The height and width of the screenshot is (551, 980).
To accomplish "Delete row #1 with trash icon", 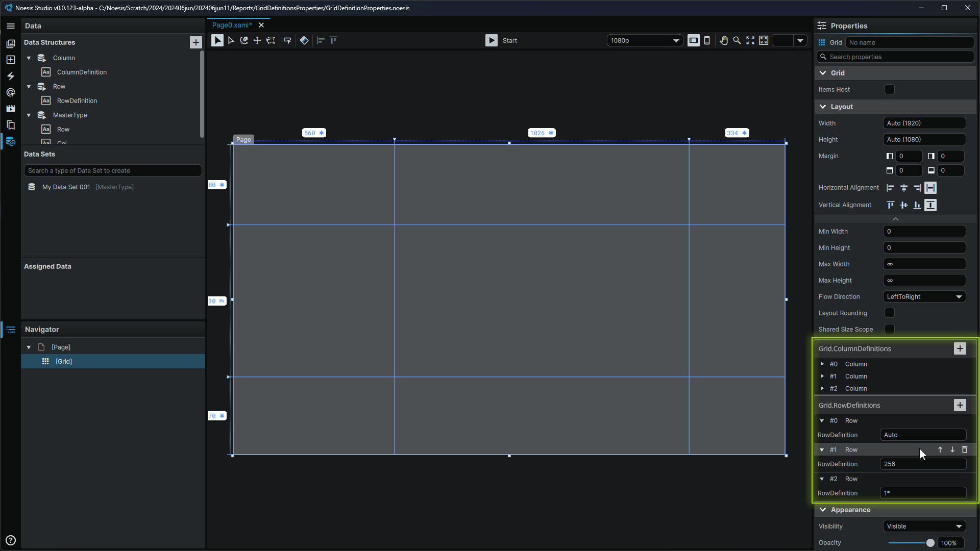I will 964,449.
